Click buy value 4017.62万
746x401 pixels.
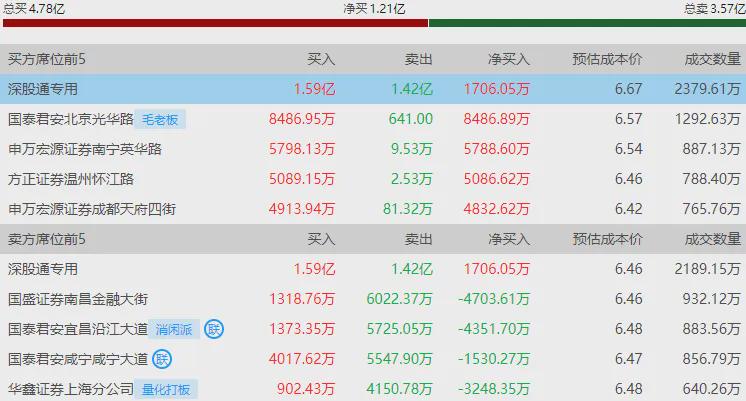pyautogui.click(x=302, y=359)
